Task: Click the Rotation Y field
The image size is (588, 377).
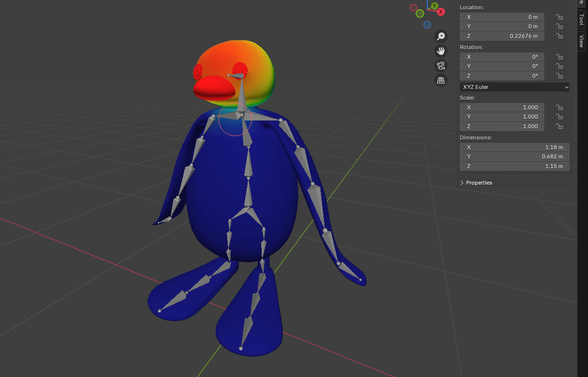Action: click(x=502, y=66)
